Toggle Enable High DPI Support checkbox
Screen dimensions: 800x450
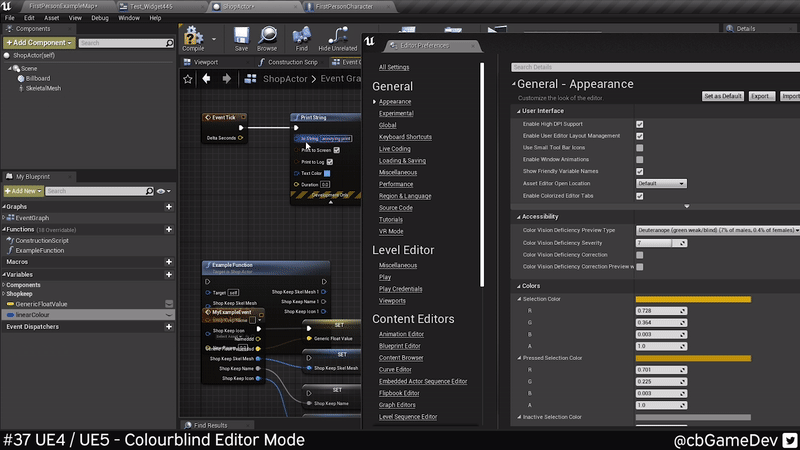[640, 123]
